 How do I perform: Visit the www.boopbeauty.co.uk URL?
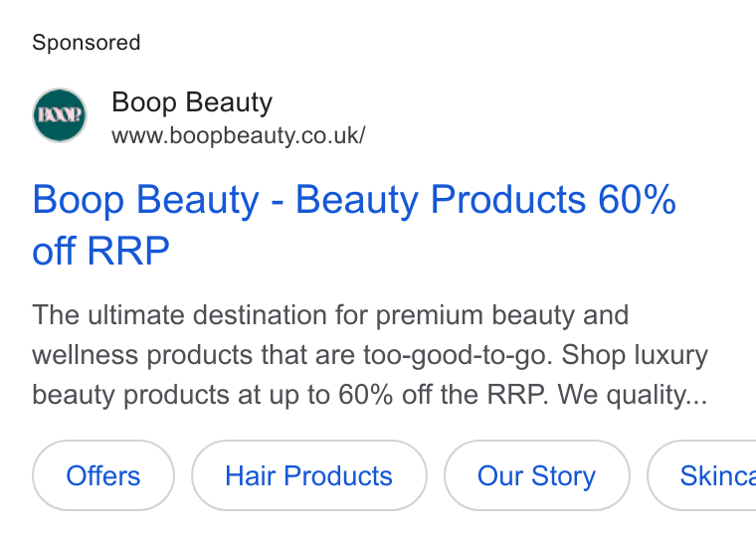point(238,135)
